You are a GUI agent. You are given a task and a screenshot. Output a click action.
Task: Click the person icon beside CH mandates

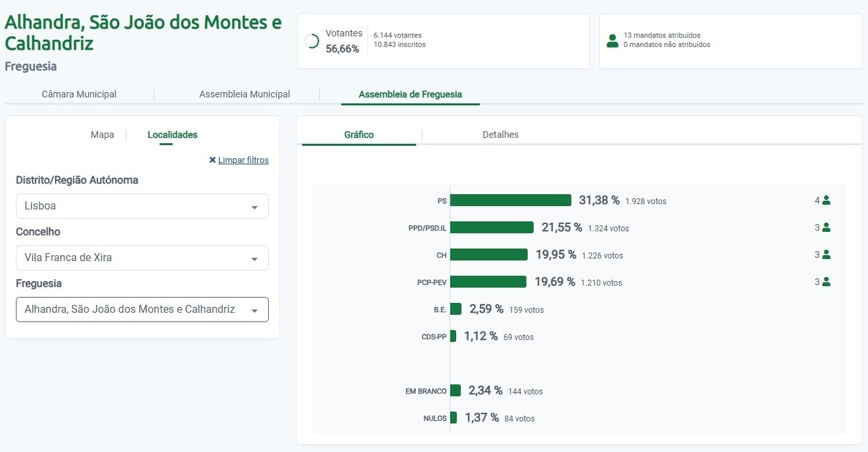(x=827, y=254)
